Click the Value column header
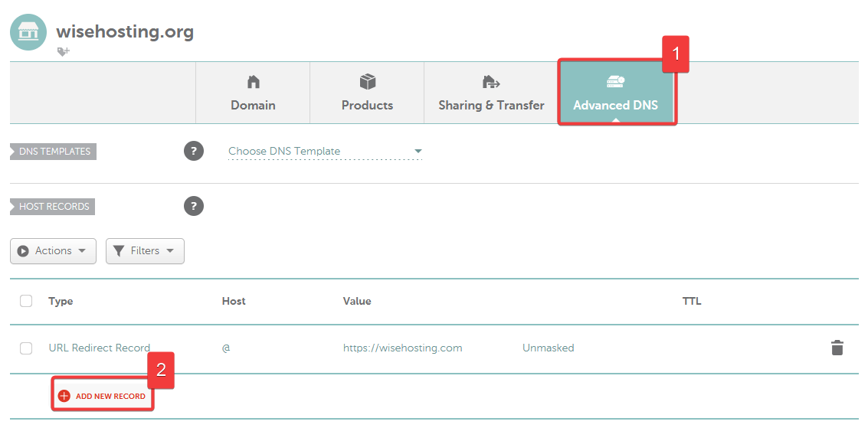Screen dimensions: 868x428 (x=357, y=302)
